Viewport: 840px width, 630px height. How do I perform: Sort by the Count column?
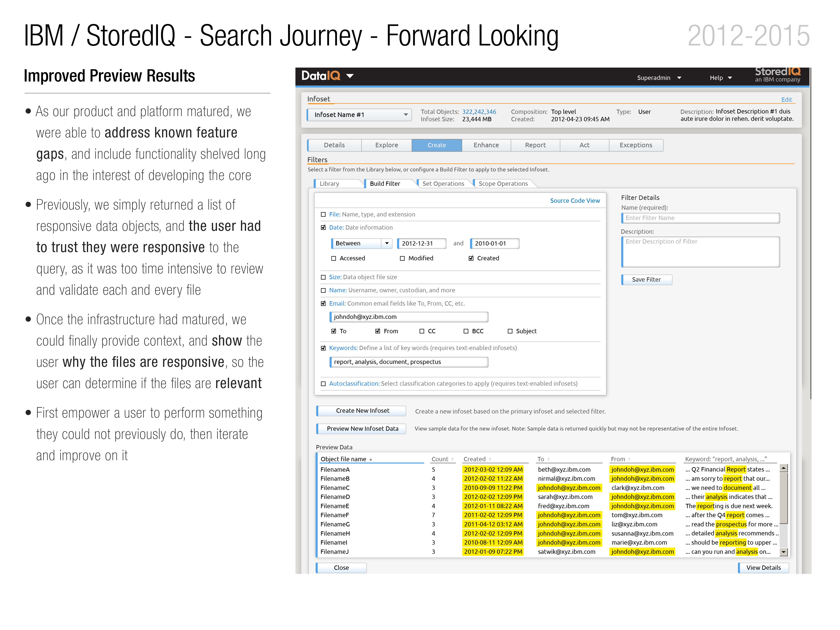tap(442, 459)
